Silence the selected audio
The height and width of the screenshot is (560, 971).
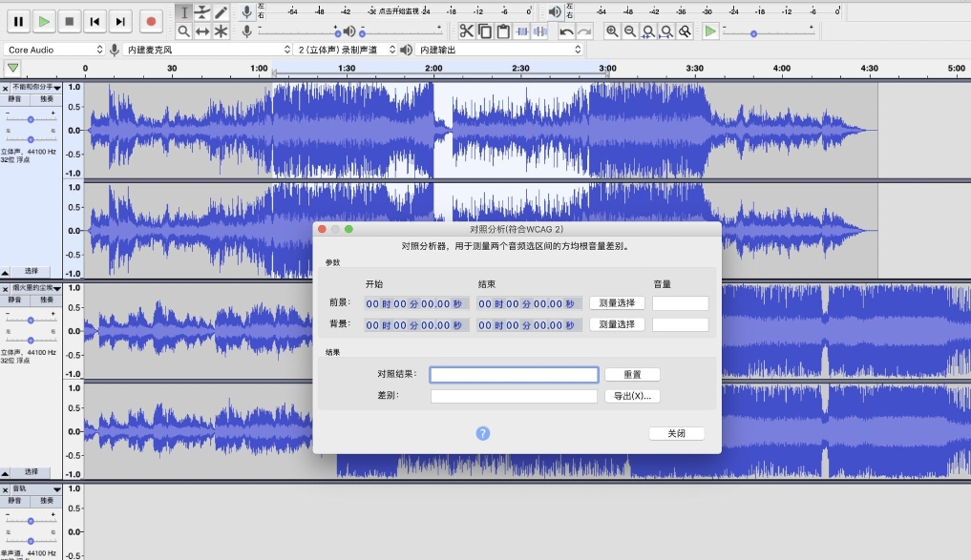click(540, 31)
